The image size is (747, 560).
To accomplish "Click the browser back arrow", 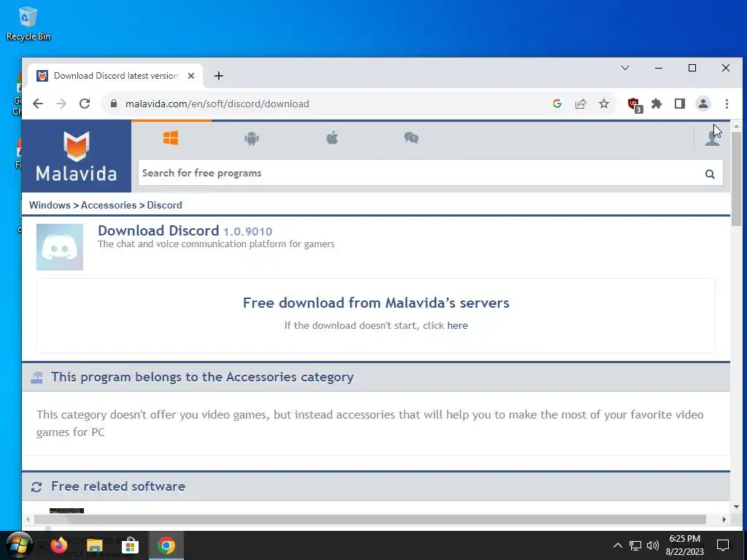I will 38,104.
